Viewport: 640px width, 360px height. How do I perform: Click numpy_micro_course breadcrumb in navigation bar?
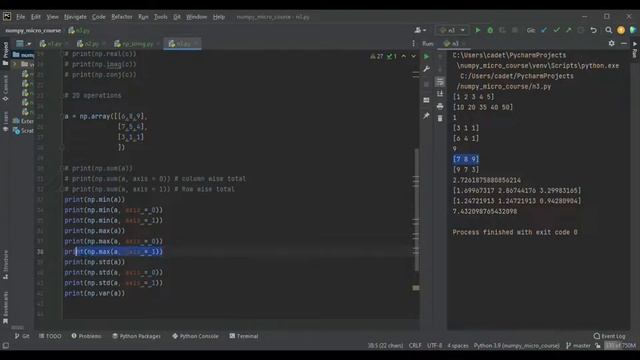tap(33, 31)
